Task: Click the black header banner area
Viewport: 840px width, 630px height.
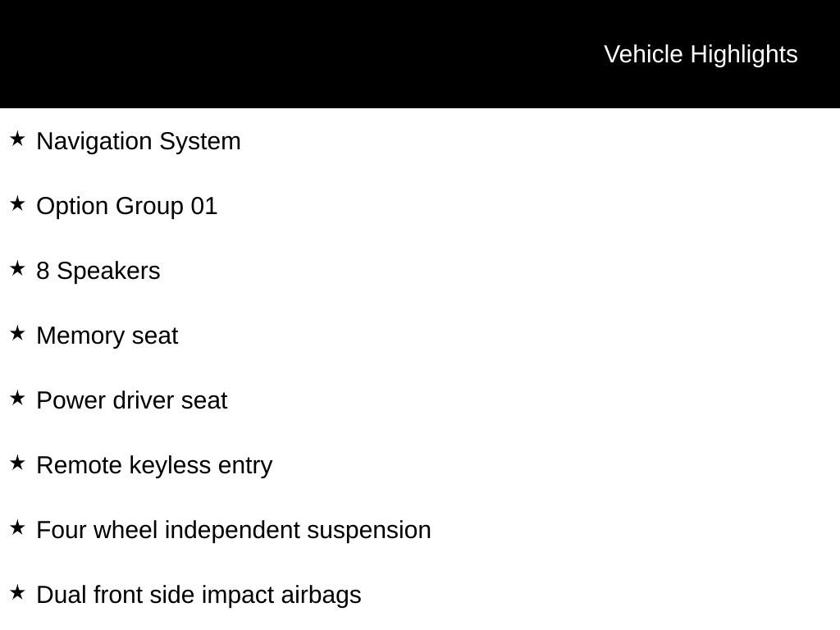Action: point(420,54)
